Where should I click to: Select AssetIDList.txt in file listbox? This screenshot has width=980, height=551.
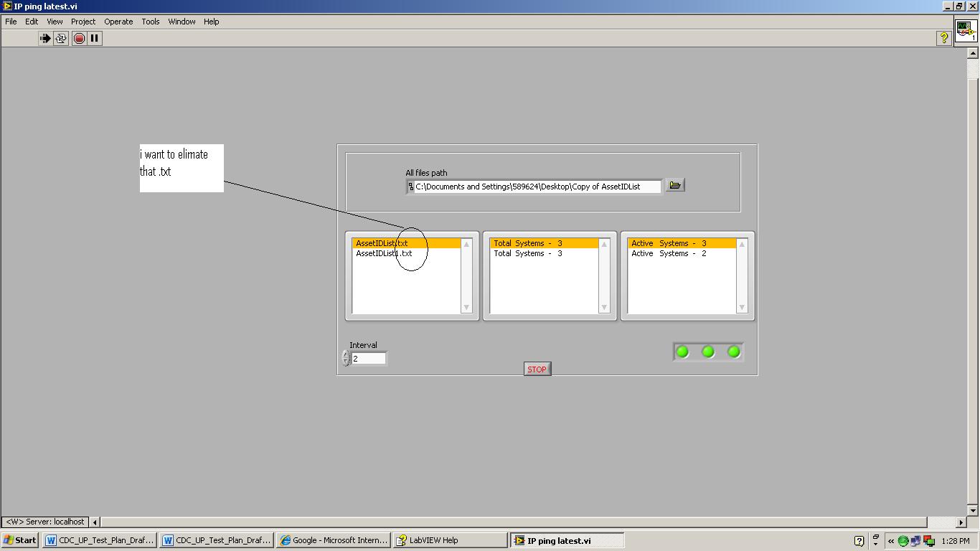coord(406,243)
